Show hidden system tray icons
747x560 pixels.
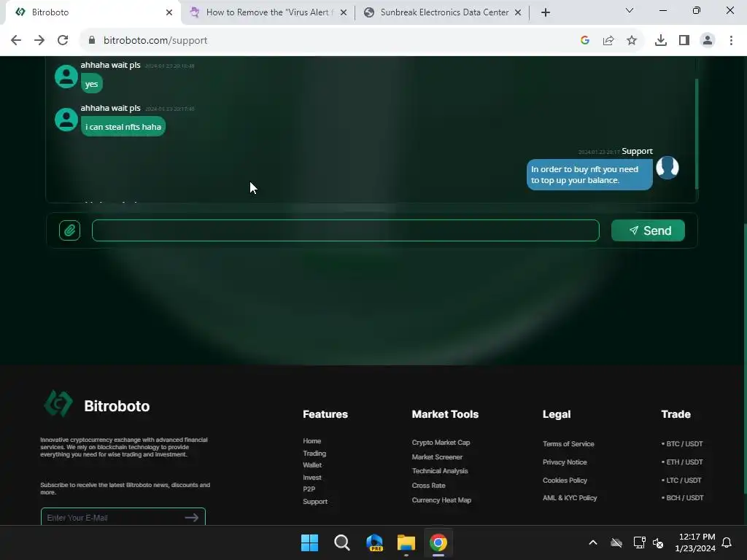pyautogui.click(x=592, y=542)
